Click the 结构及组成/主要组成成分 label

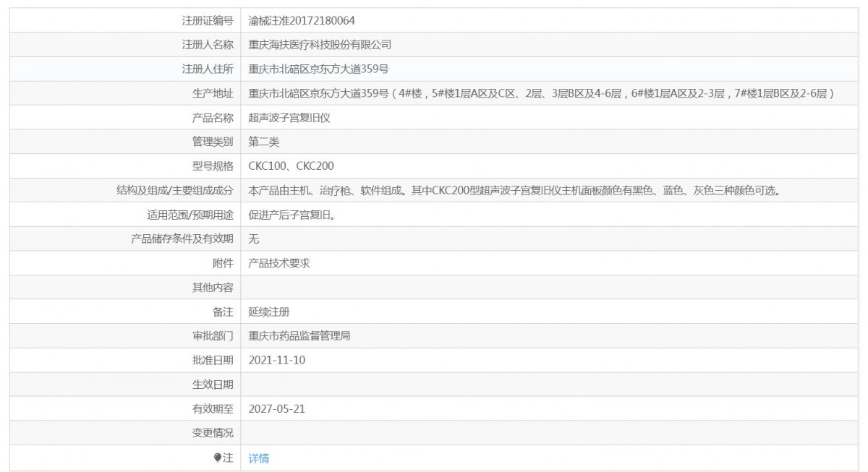(x=174, y=191)
